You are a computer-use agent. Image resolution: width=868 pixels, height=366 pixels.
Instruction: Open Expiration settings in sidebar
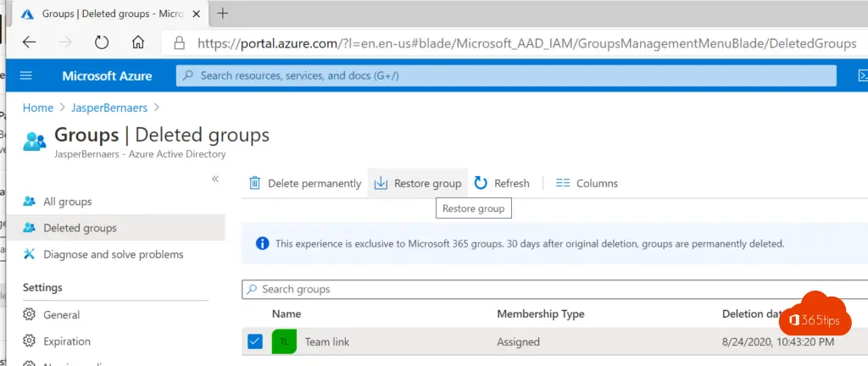pos(66,341)
